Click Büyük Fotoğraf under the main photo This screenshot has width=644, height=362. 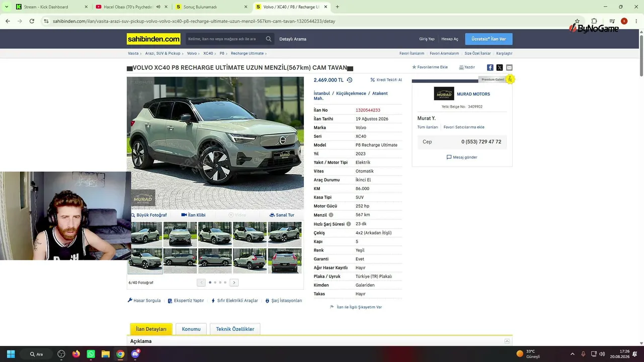pos(149,215)
